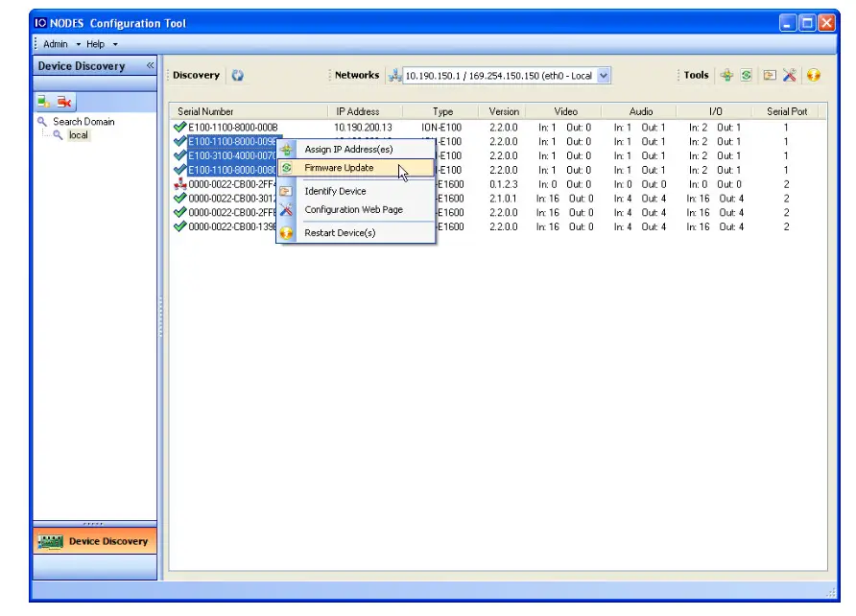Click the Identify Device toolbar icon

770,76
